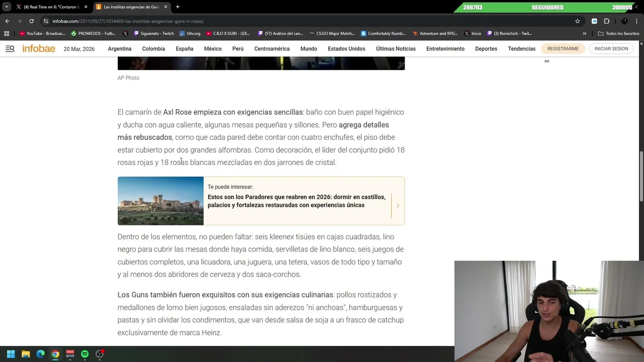This screenshot has width=644, height=362.
Task: Open OBS Studio from the taskbar
Action: pos(100,354)
